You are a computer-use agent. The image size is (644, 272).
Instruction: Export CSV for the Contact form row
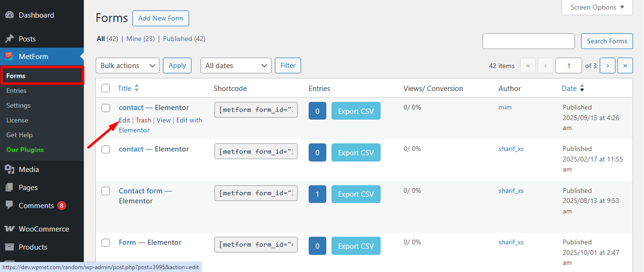(356, 194)
